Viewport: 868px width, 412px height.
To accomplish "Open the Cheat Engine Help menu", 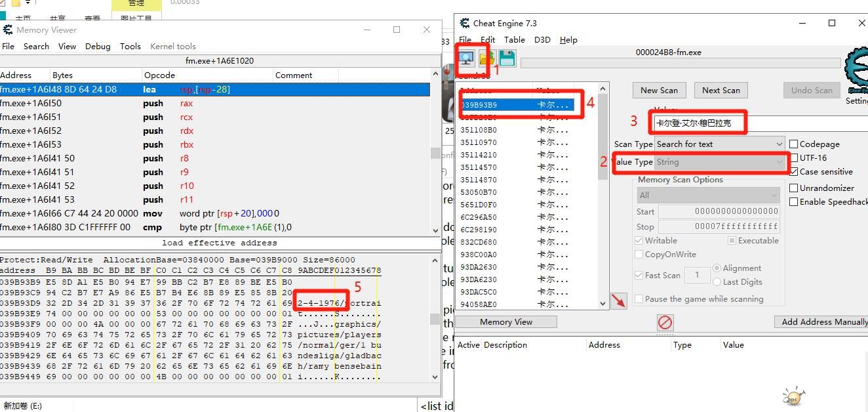I will coord(568,39).
